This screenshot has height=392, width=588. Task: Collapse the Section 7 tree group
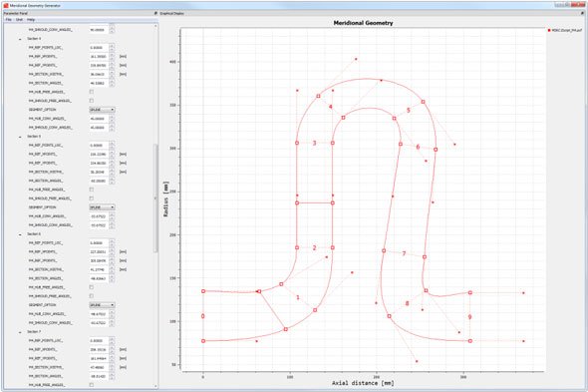(20, 332)
